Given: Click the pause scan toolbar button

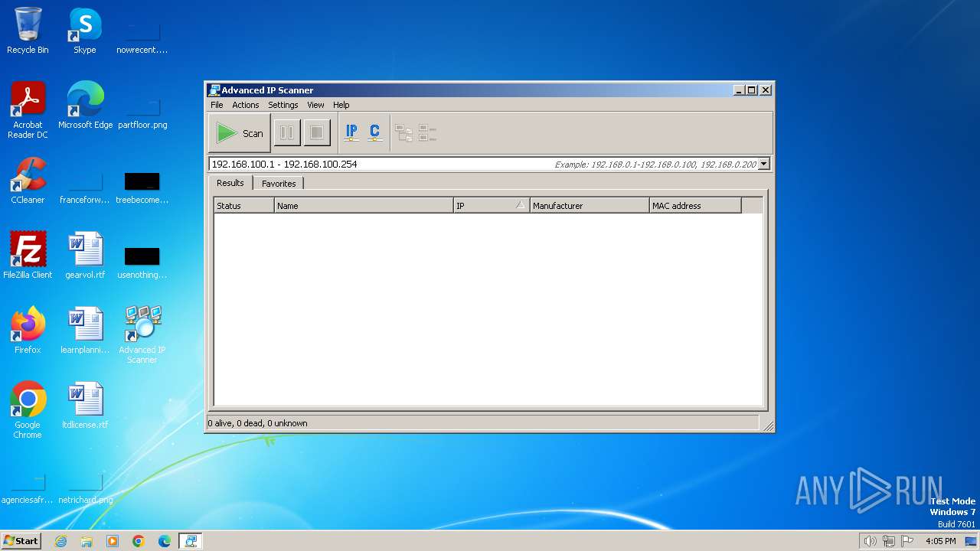Looking at the screenshot, I should tap(287, 133).
